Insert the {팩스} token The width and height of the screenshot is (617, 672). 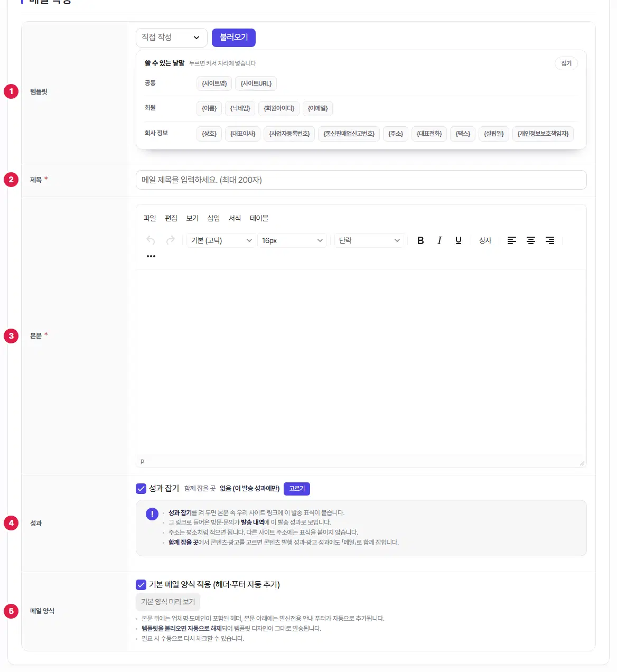coord(463,134)
